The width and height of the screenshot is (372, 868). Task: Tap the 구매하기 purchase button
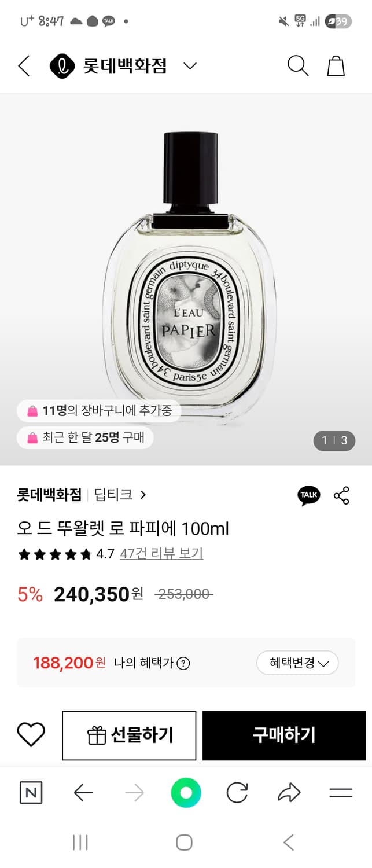pyautogui.click(x=283, y=735)
